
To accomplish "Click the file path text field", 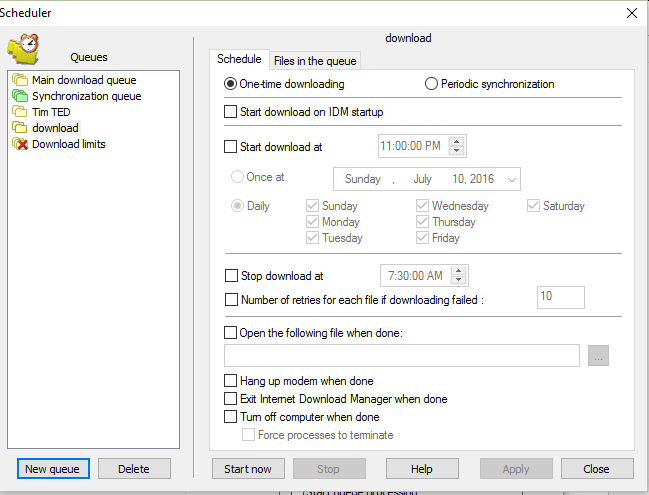I will [402, 355].
